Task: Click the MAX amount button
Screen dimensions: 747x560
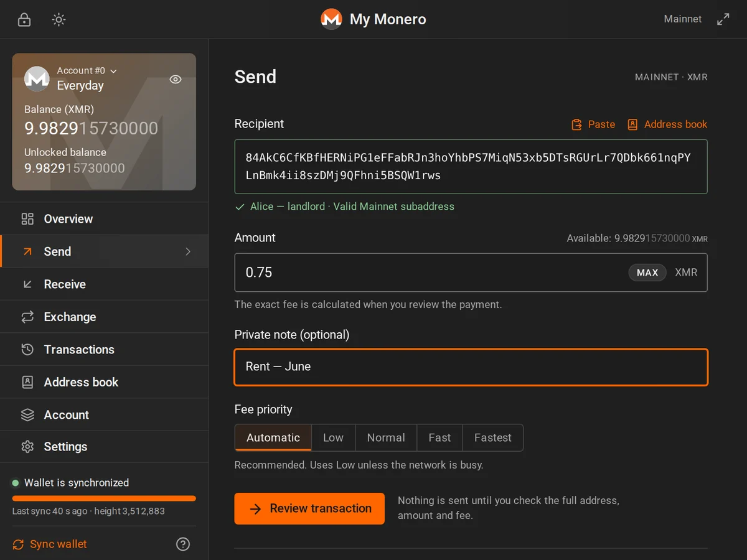Action: pos(647,273)
